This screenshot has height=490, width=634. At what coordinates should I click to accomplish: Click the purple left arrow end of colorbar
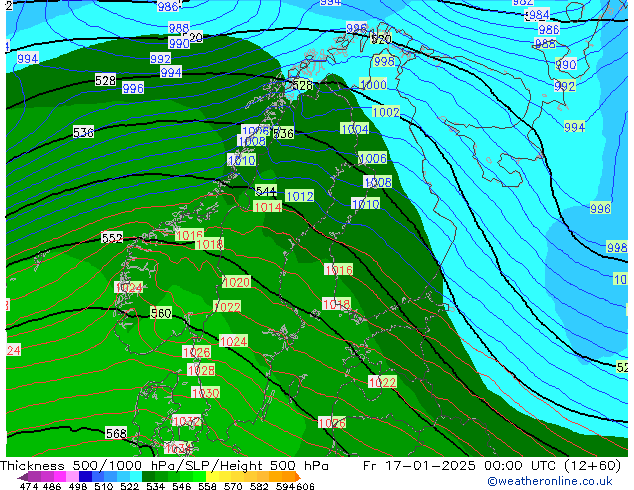pyautogui.click(x=23, y=477)
